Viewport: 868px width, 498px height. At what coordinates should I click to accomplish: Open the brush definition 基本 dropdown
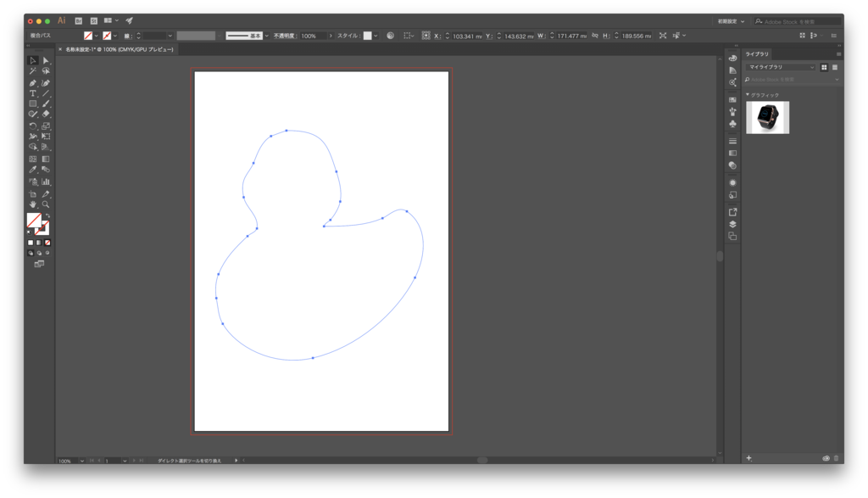(267, 36)
